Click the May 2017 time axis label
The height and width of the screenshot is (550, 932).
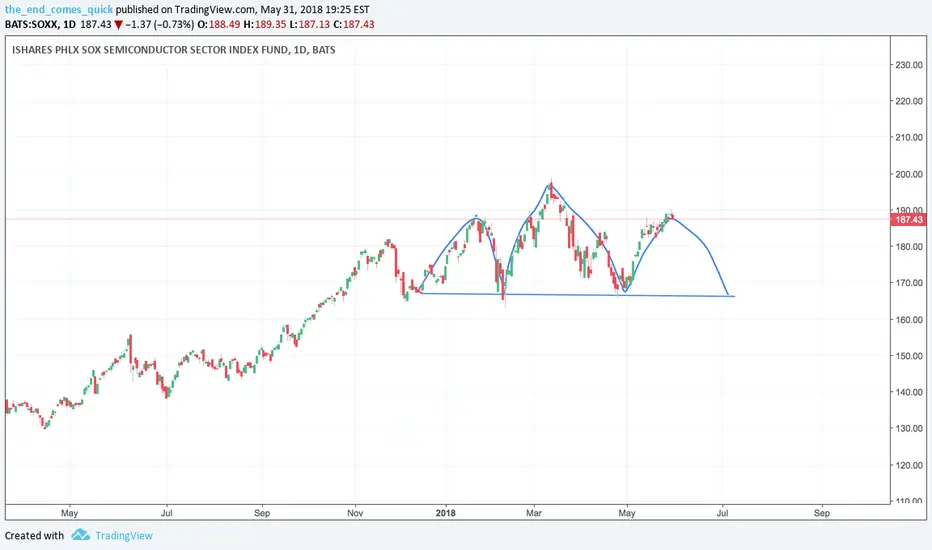(x=70, y=513)
